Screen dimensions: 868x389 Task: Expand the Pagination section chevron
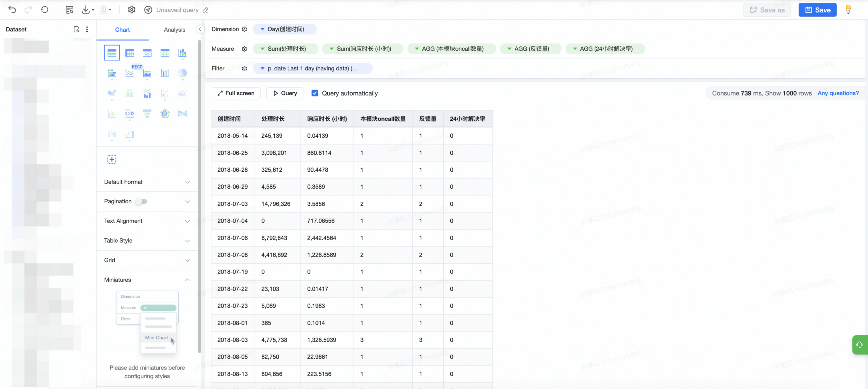click(187, 202)
